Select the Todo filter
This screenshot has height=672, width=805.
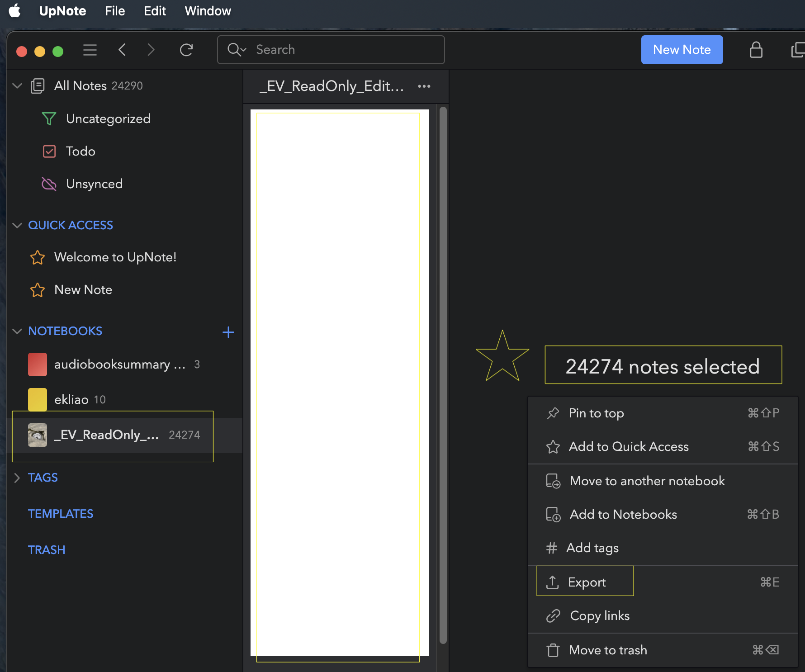click(125, 151)
